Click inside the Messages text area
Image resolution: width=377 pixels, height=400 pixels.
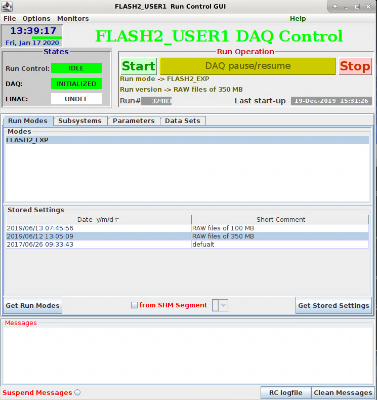(188, 355)
